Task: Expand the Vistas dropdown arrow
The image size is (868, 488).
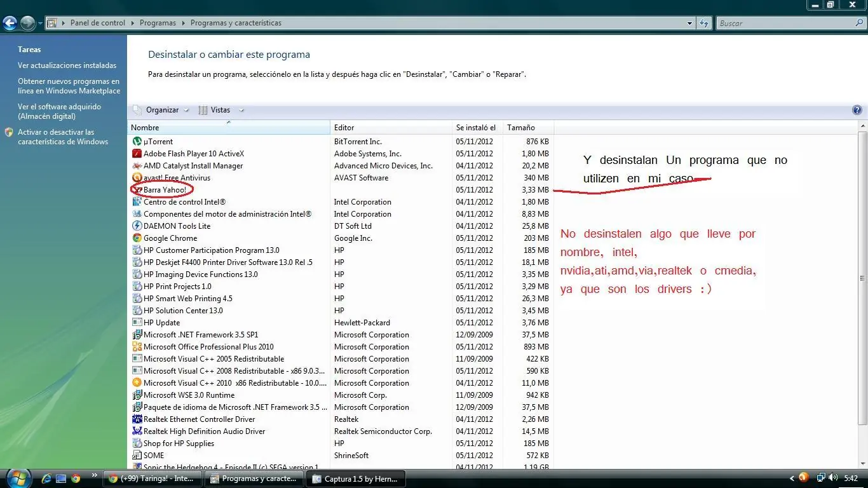Action: [x=241, y=111]
